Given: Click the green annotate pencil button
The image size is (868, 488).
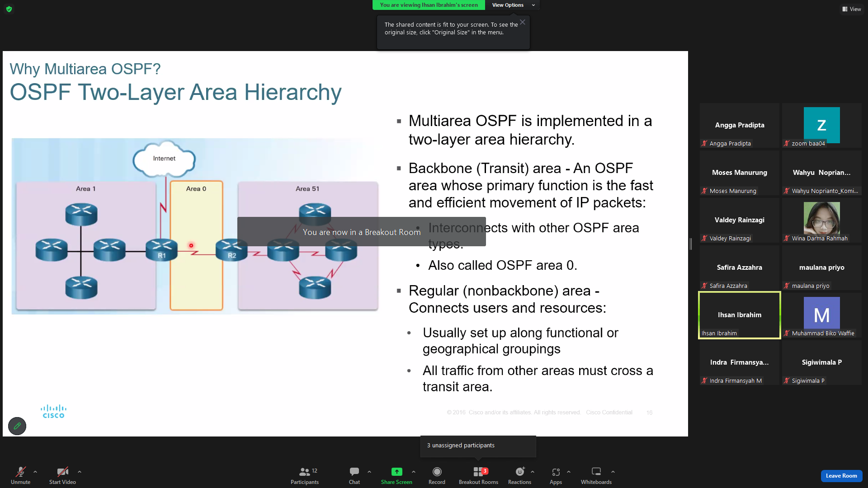Looking at the screenshot, I should [x=17, y=426].
